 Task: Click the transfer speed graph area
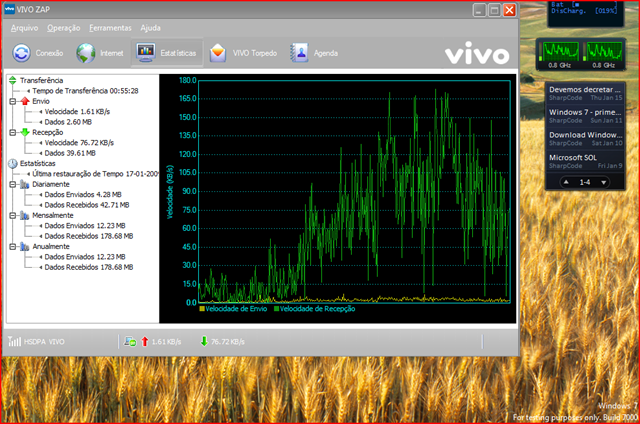pyautogui.click(x=354, y=191)
